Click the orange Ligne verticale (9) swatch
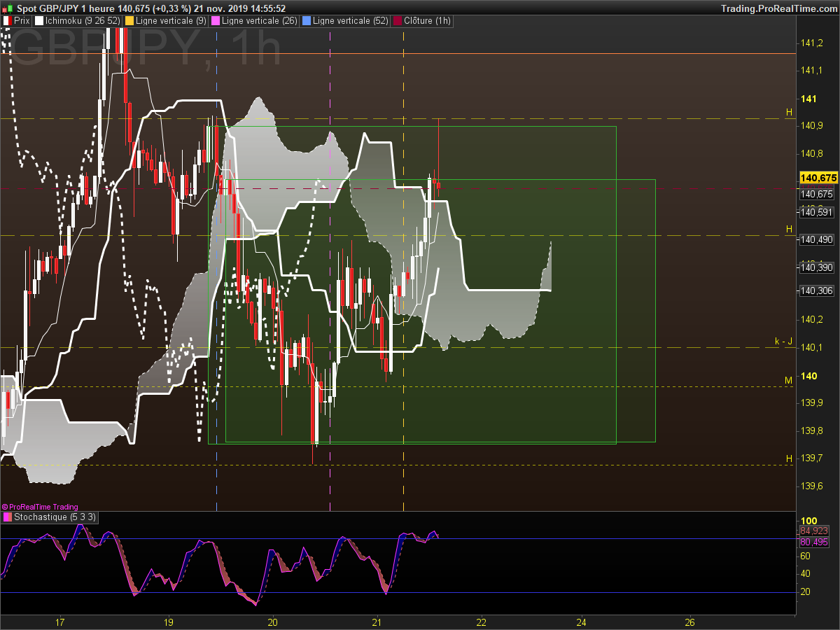The image size is (840, 630). coord(129,21)
